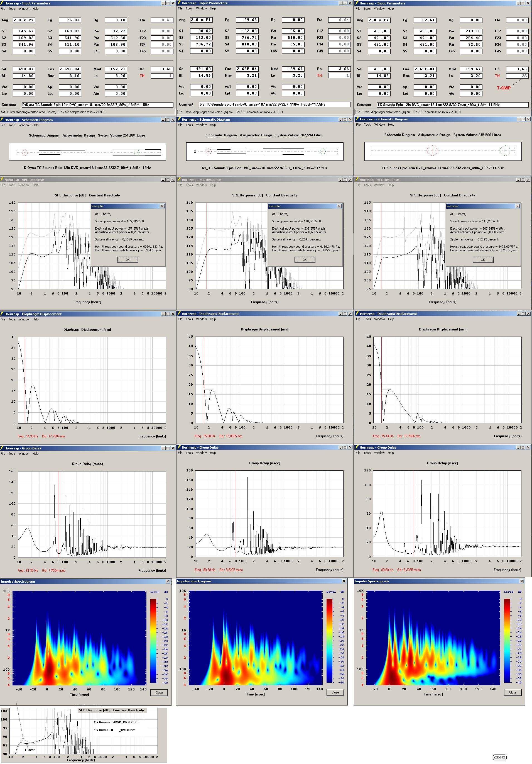
Task: Open Tools menu in Schematic Diagram with 287,594 Litres
Action: pos(189,125)
